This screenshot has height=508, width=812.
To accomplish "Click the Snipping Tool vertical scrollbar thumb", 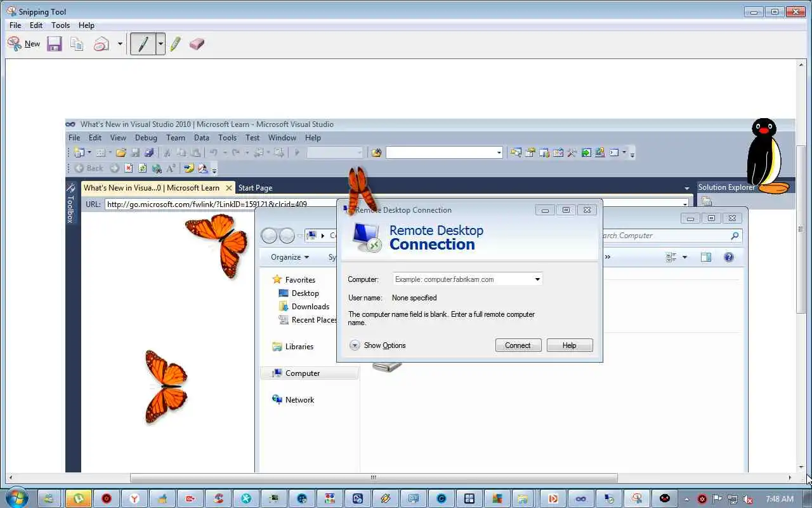I will pyautogui.click(x=801, y=229).
